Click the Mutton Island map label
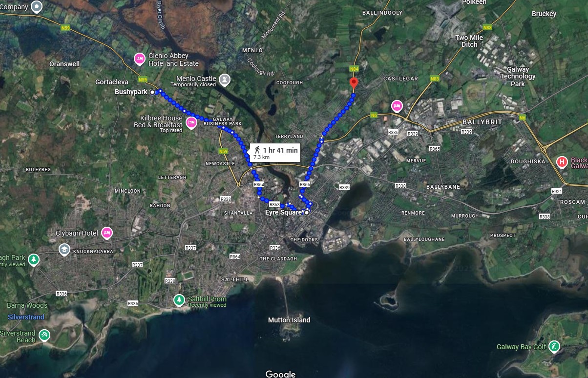 click(x=289, y=320)
